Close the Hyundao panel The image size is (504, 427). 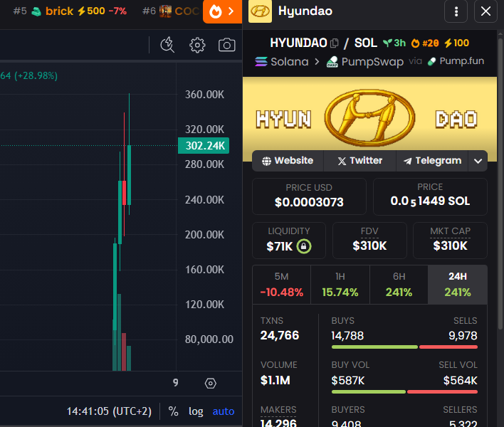pyautogui.click(x=485, y=11)
